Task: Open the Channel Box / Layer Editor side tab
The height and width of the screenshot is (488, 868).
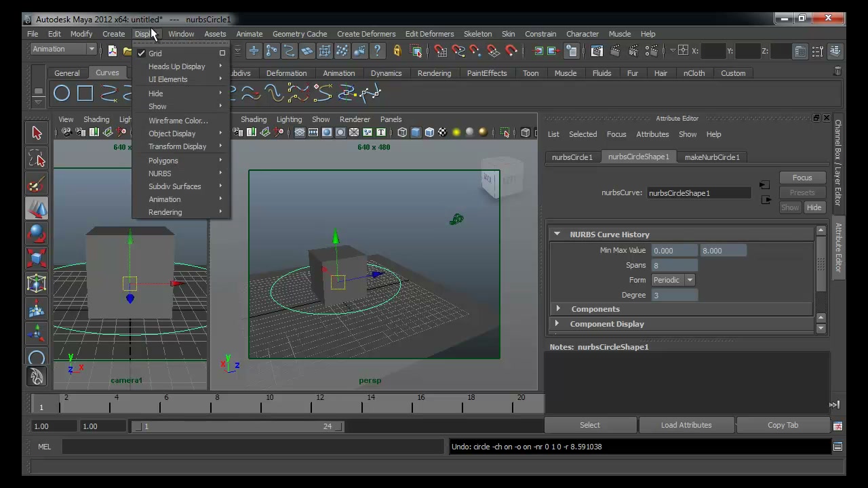Action: click(838, 163)
